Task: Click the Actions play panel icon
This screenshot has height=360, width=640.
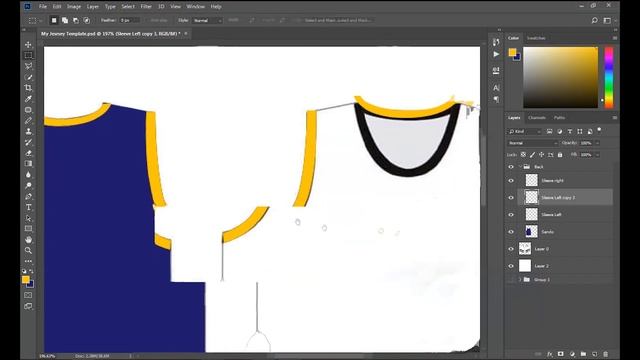Action: click(x=496, y=54)
